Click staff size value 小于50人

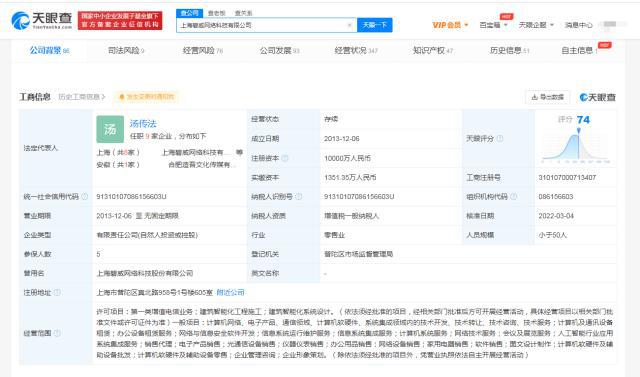pyautogui.click(x=552, y=235)
